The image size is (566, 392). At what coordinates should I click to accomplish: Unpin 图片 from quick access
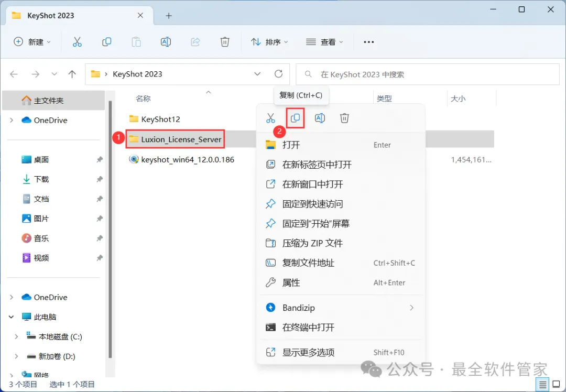coord(100,219)
